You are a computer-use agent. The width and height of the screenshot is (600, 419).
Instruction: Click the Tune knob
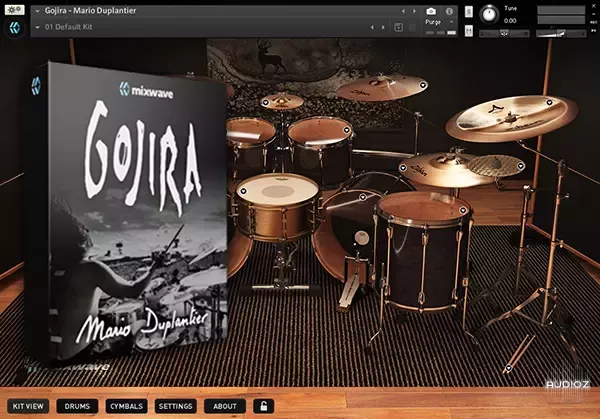(489, 15)
